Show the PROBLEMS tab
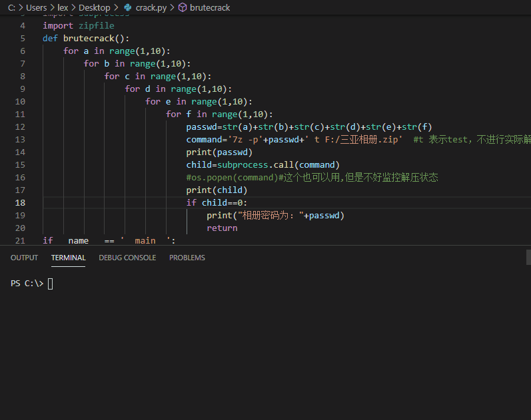 (x=187, y=258)
